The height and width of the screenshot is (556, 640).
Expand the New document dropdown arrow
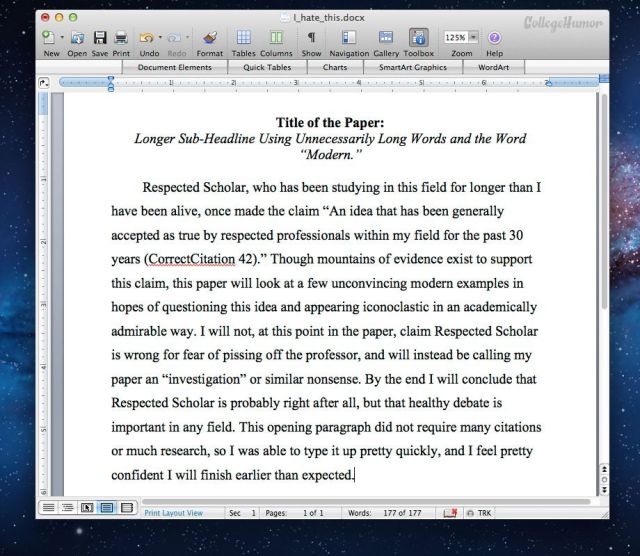coord(62,38)
